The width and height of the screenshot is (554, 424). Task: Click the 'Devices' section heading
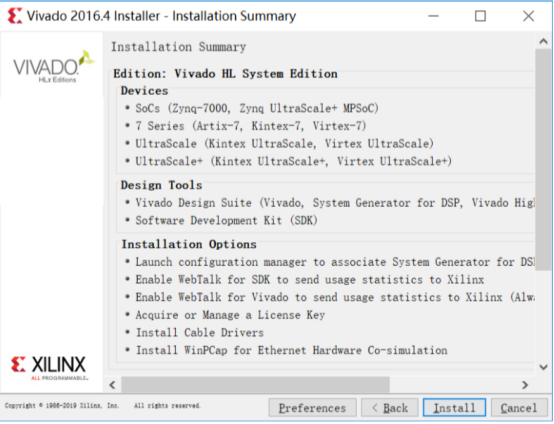(145, 91)
